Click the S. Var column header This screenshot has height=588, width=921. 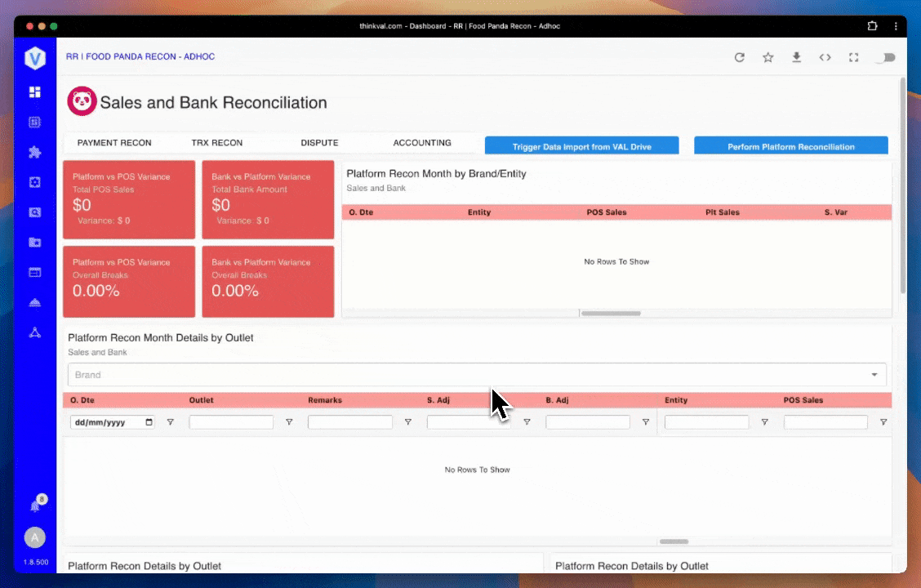point(836,212)
